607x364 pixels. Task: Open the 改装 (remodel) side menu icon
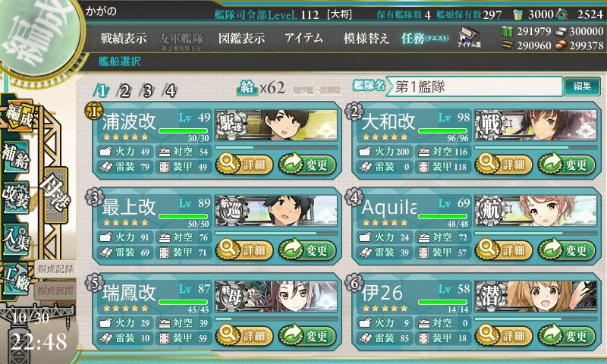tap(16, 198)
